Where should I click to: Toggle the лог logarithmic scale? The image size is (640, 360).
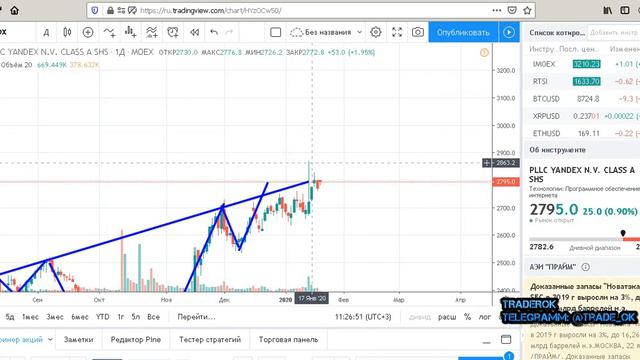(484, 317)
